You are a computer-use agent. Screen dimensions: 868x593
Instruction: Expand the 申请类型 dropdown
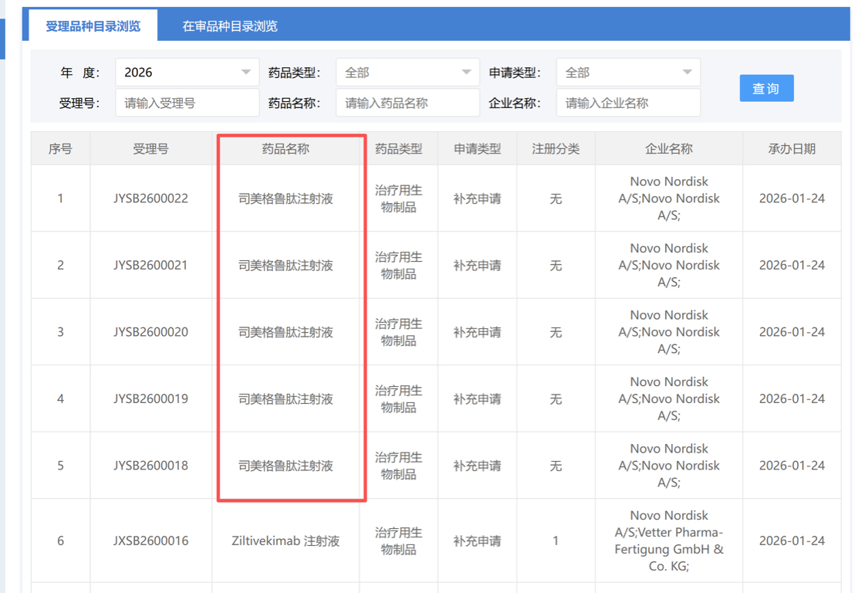pyautogui.click(x=628, y=72)
